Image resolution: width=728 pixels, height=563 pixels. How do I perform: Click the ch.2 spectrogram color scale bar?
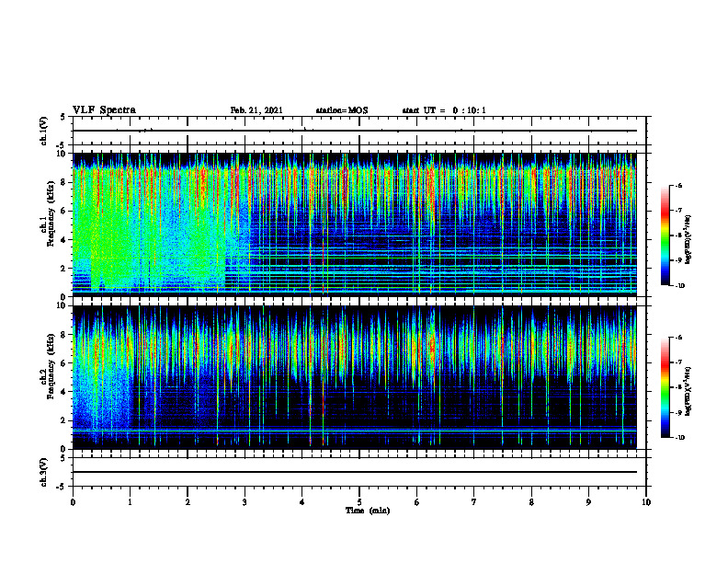pyautogui.click(x=665, y=387)
